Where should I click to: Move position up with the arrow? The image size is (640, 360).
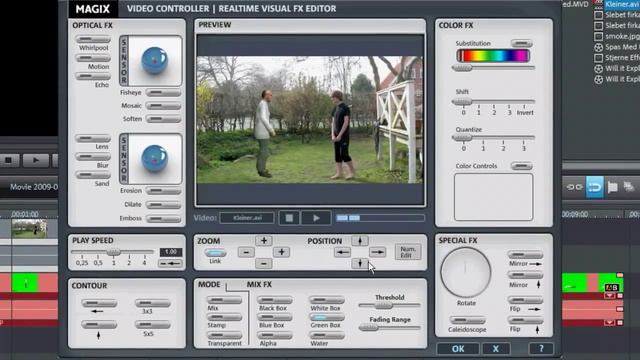tap(360, 241)
